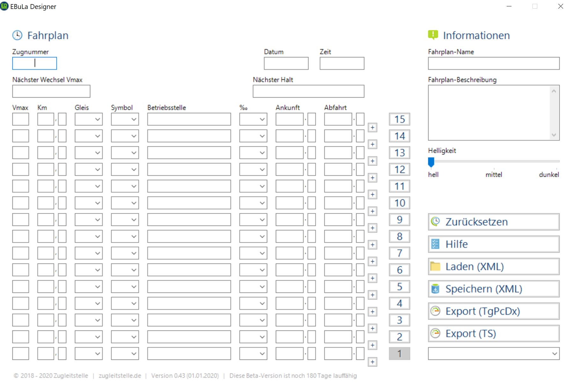Click the EBuLa Designer app icon in title bar

point(4,6)
